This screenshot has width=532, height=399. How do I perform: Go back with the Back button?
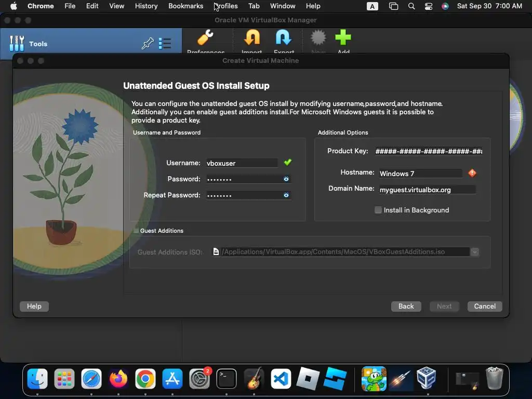point(406,307)
